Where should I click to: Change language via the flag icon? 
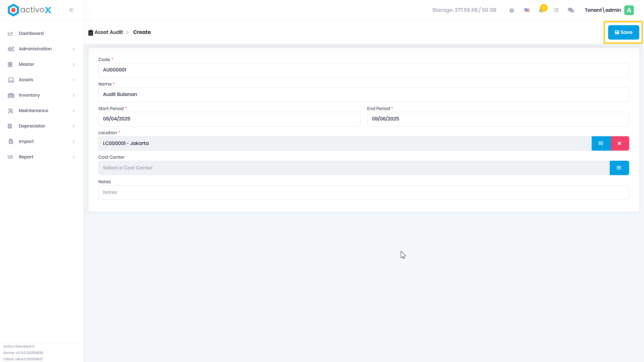(527, 10)
